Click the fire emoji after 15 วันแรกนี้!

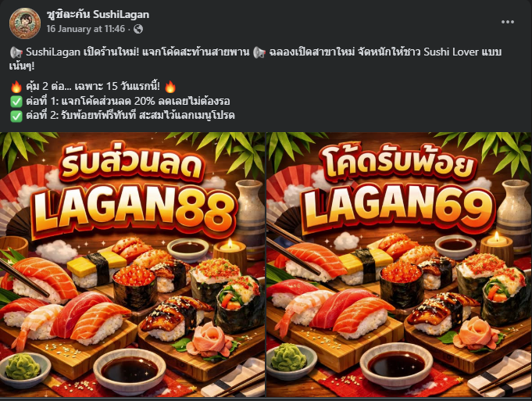pos(170,87)
